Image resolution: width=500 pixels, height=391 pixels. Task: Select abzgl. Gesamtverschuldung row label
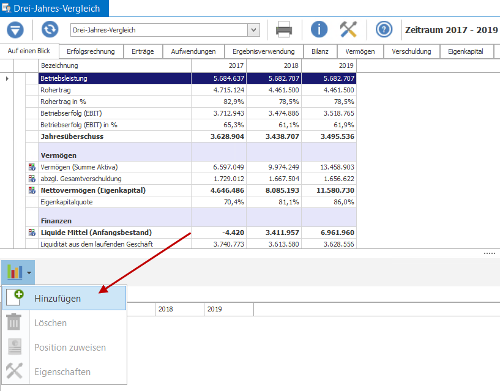coord(81,179)
